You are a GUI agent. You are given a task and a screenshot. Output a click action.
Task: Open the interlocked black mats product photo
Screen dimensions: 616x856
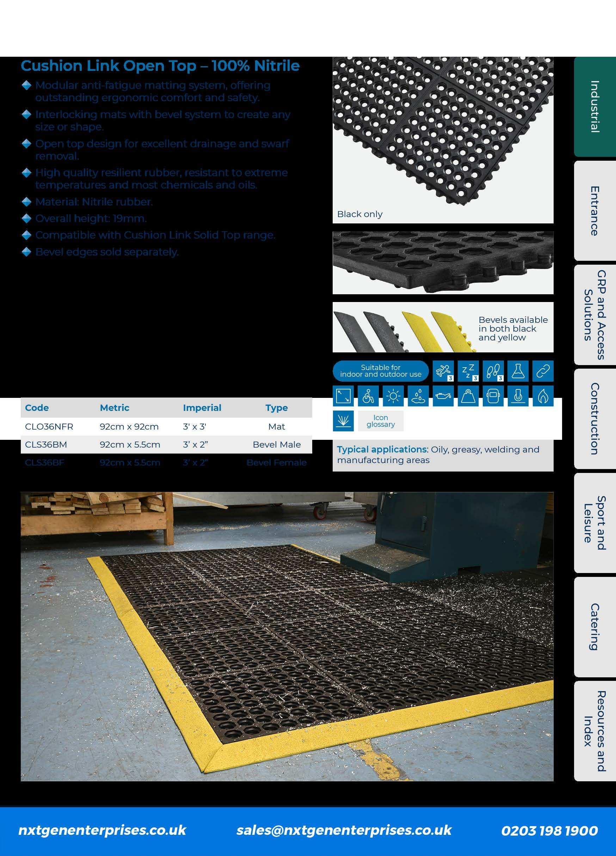pyautogui.click(x=443, y=140)
